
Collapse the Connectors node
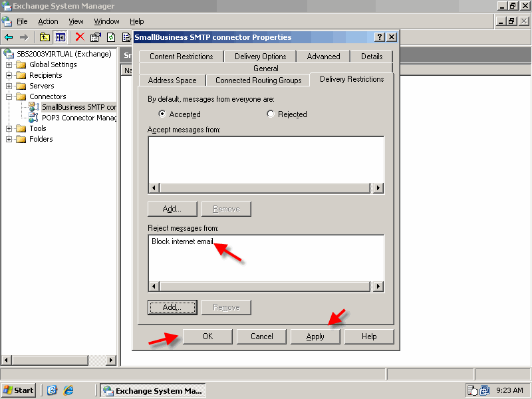pyautogui.click(x=9, y=96)
